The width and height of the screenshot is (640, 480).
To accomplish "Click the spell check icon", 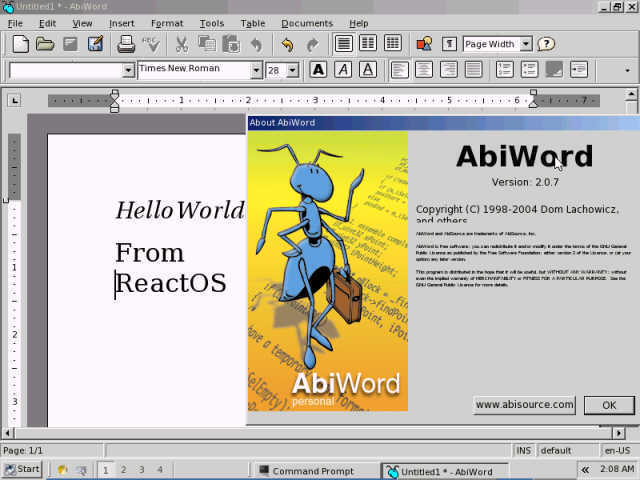I will pos(151,44).
